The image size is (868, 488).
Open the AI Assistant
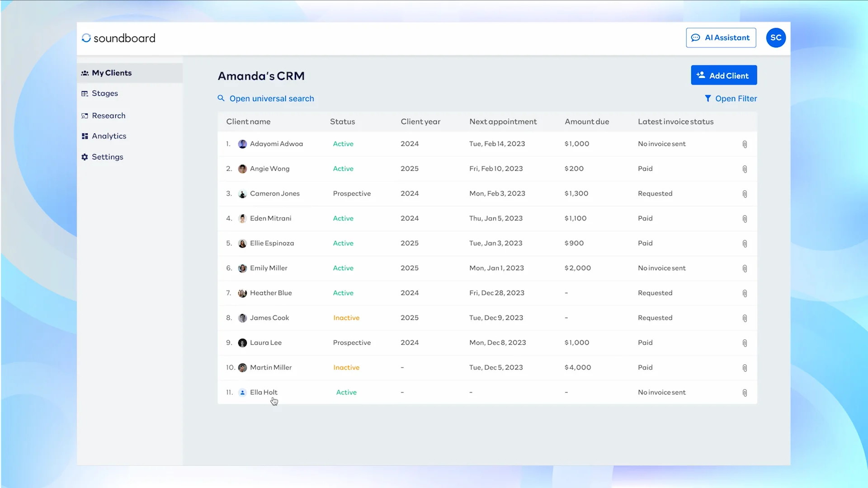click(x=721, y=38)
